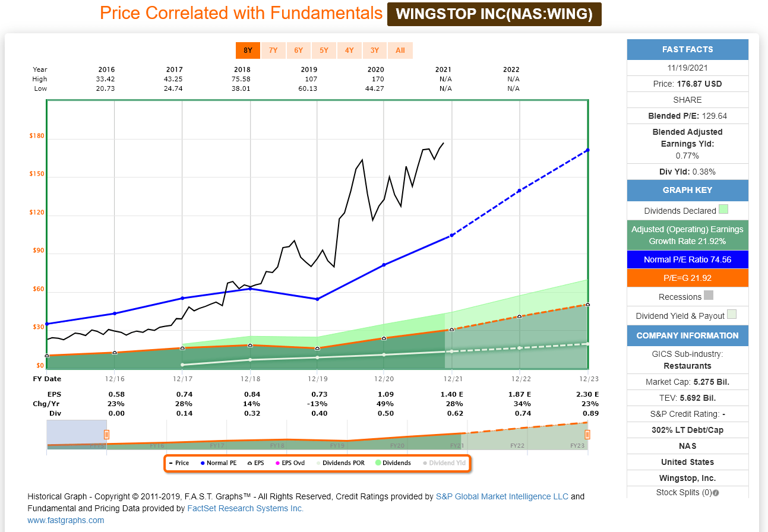Click the forecast Normal PE point at 12/22

[519, 191]
